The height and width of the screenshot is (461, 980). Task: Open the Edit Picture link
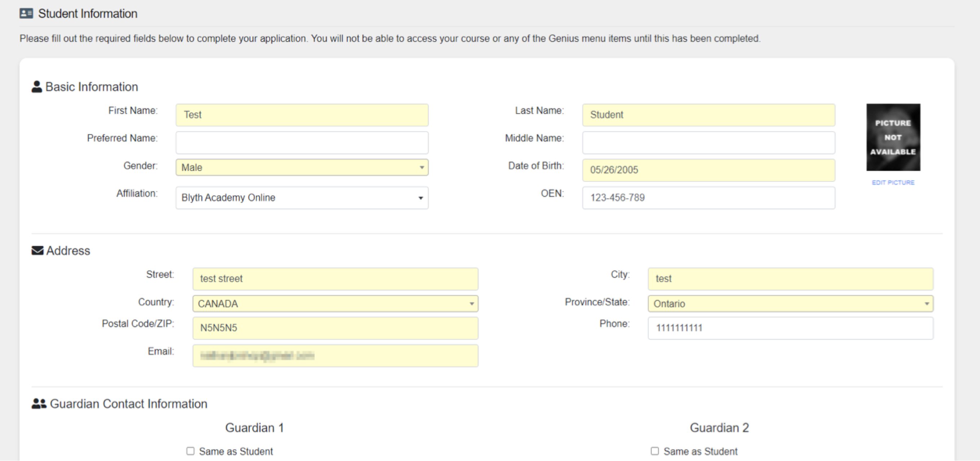click(x=893, y=183)
